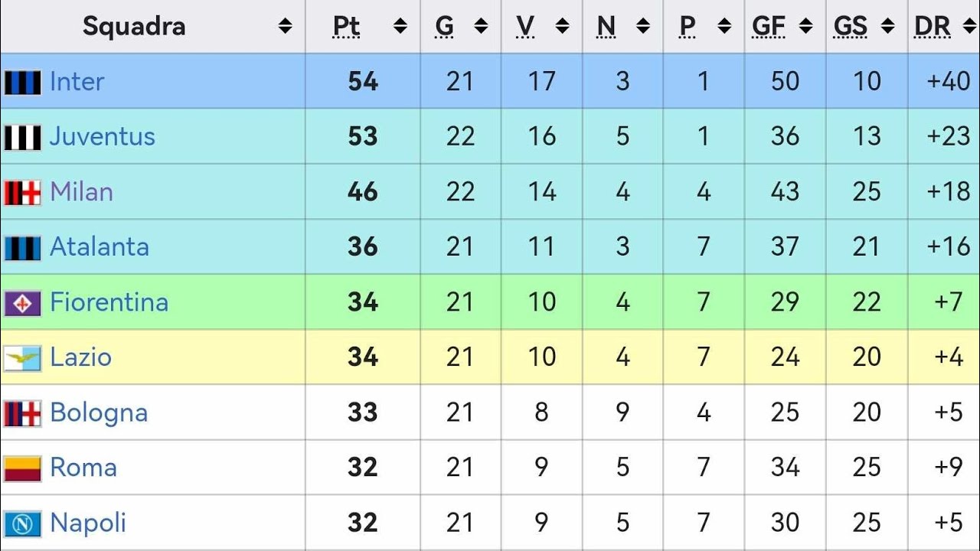This screenshot has width=980, height=551.
Task: Open the Napoli team link
Action: (88, 523)
